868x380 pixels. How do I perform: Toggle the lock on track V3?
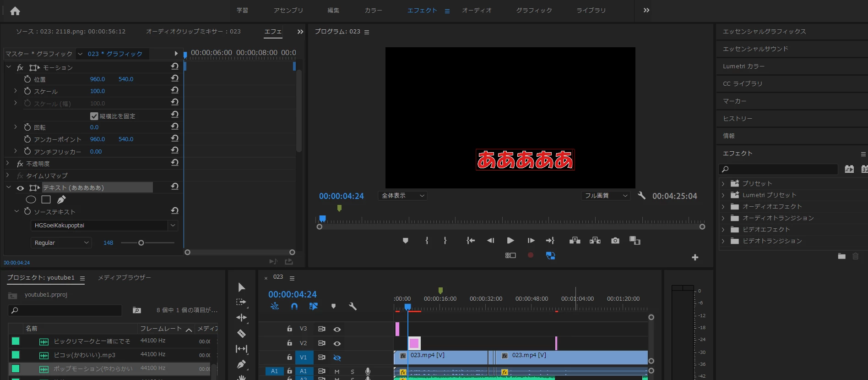tap(289, 329)
